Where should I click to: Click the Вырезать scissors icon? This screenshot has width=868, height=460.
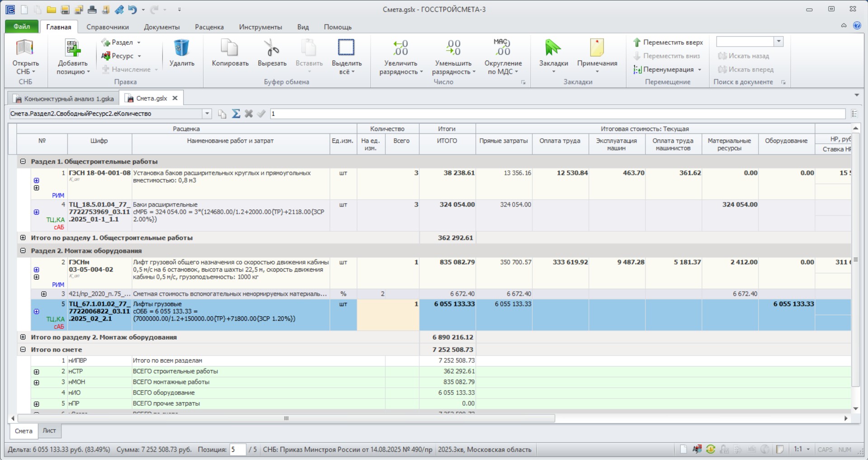[271, 48]
